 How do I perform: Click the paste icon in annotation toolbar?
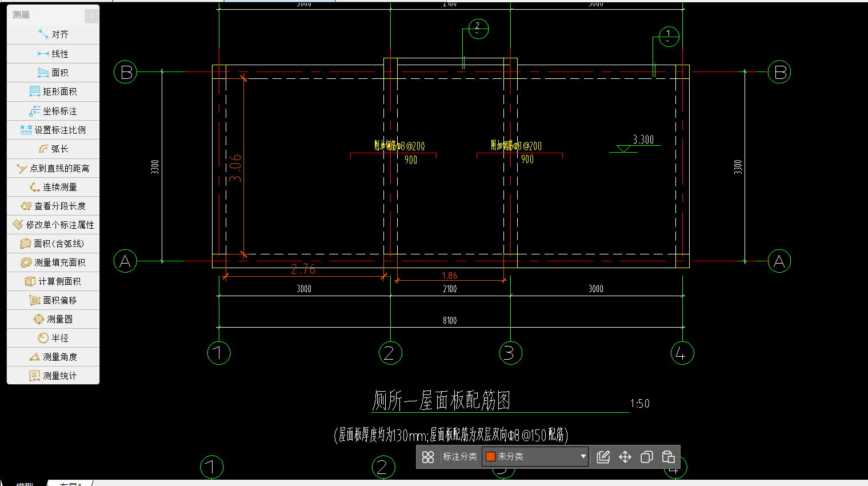point(668,457)
